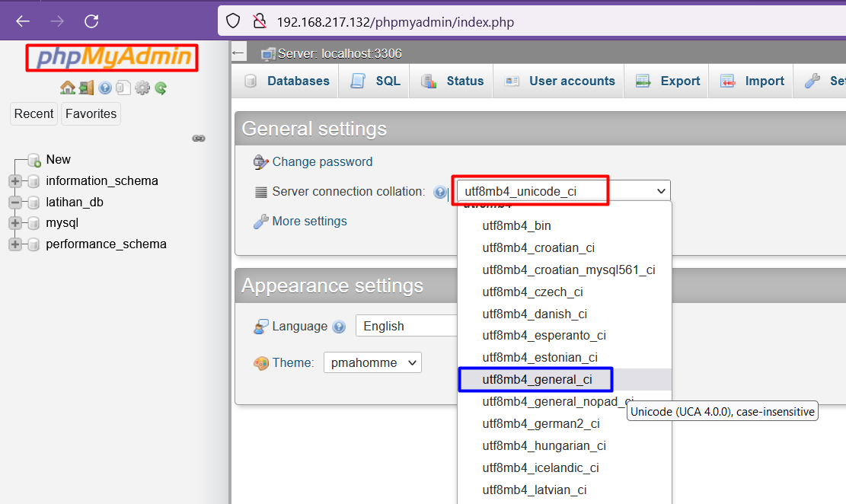
Task: Click the link-with-main-panel chain icon
Action: click(x=199, y=138)
